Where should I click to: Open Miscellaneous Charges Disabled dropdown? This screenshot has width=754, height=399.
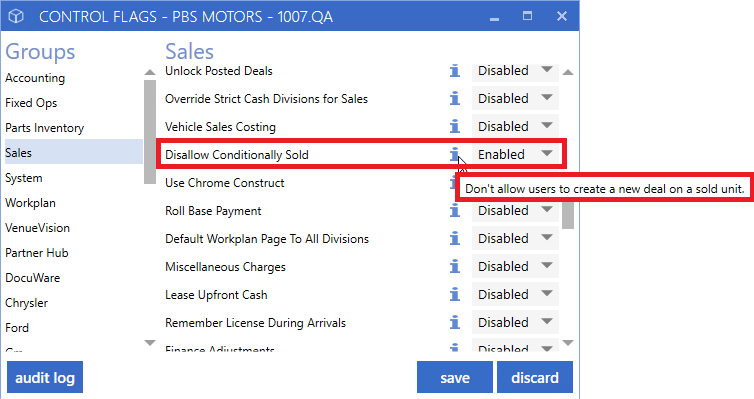pos(515,266)
